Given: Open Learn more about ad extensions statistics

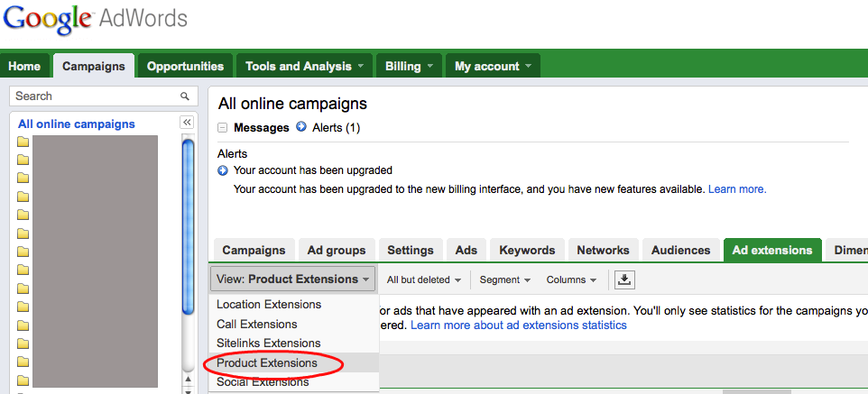Looking at the screenshot, I should [x=519, y=325].
